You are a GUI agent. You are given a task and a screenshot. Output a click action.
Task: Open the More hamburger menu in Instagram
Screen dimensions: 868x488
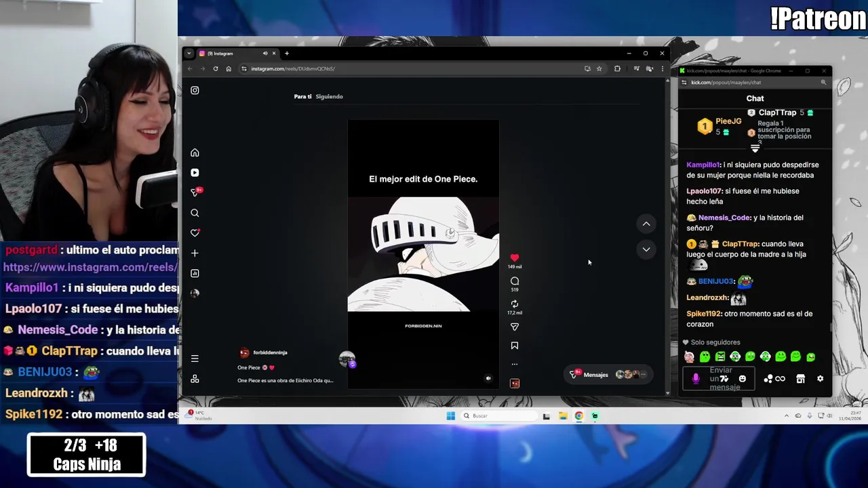click(x=195, y=359)
